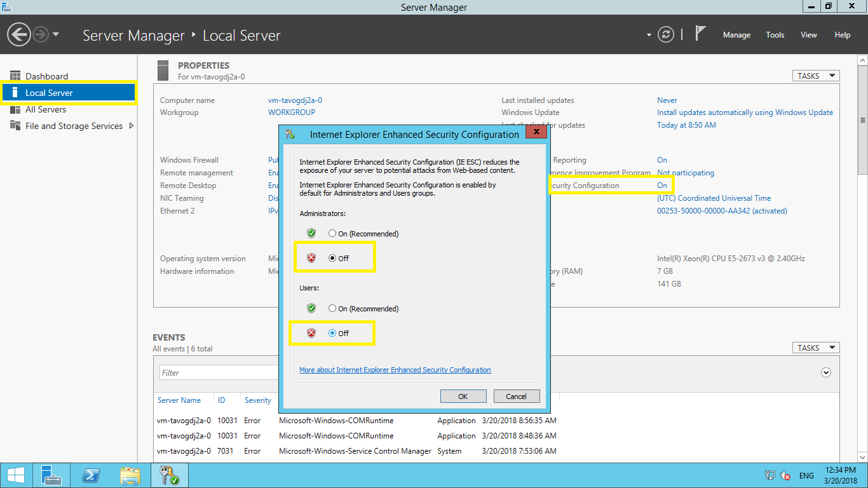The width and height of the screenshot is (868, 488).
Task: Select Administrators On (Recommended) radio
Action: click(x=332, y=233)
